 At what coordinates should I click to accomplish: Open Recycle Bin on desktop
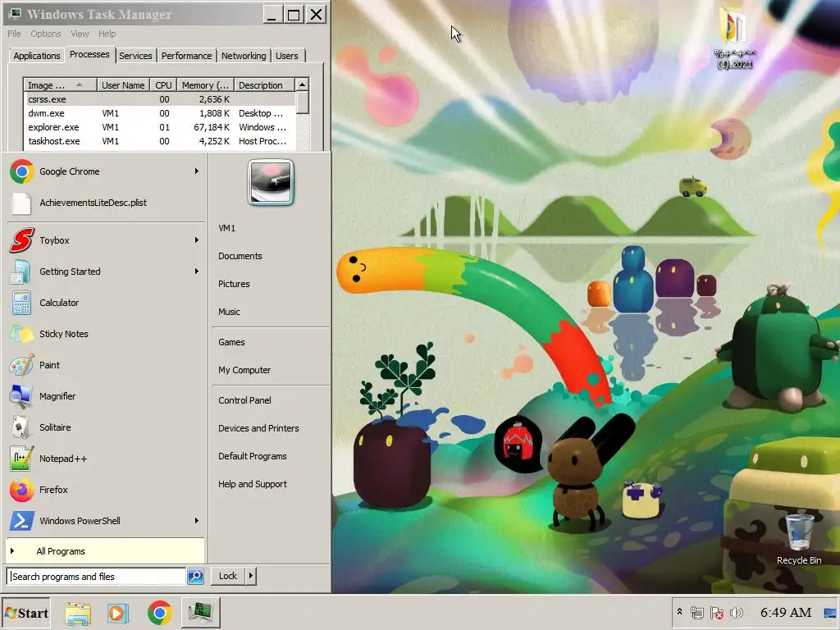[x=799, y=539]
